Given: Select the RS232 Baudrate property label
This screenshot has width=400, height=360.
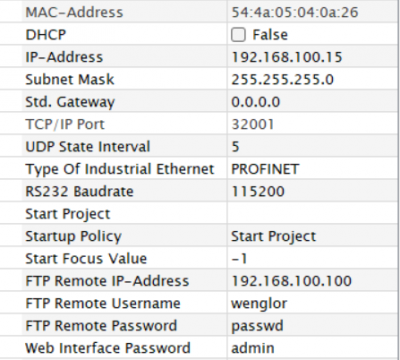Looking at the screenshot, I should coord(79,191).
